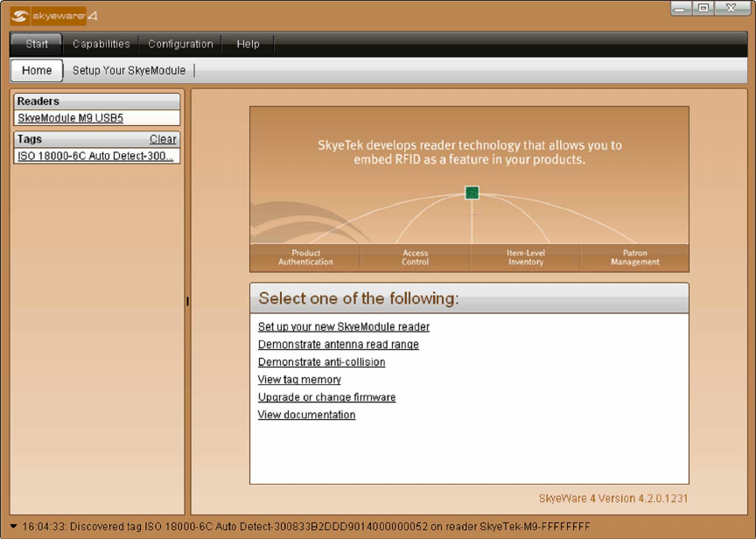Click the Product Authentication banner section
The image size is (756, 539).
305,257
